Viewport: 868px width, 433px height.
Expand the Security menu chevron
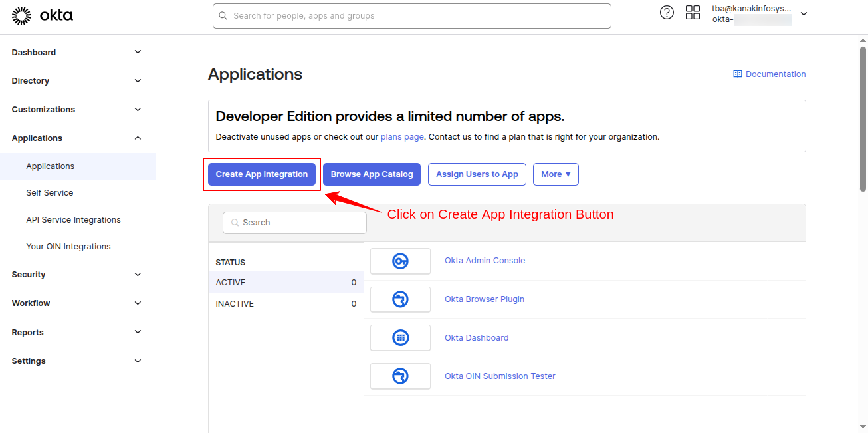point(138,275)
